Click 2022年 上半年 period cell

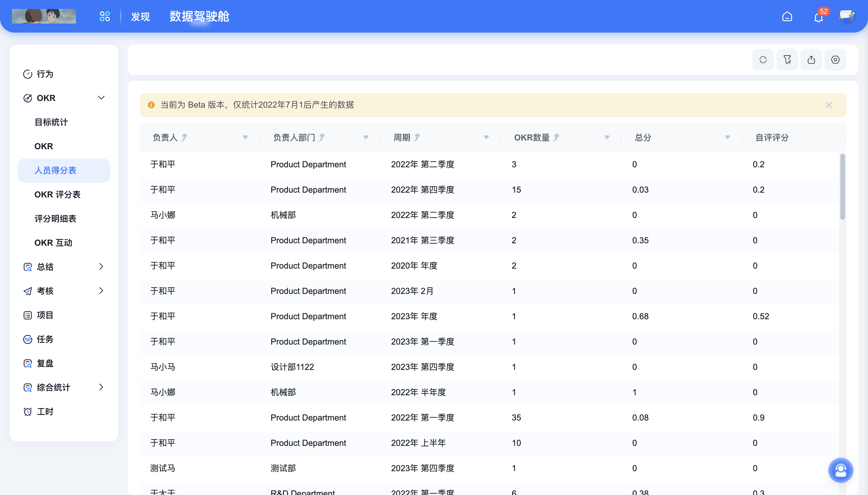[x=418, y=443]
